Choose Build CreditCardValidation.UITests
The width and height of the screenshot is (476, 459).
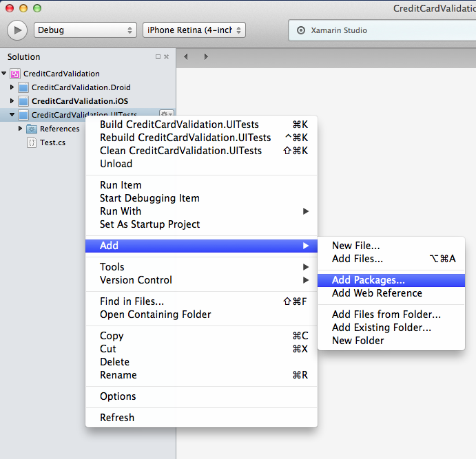179,125
